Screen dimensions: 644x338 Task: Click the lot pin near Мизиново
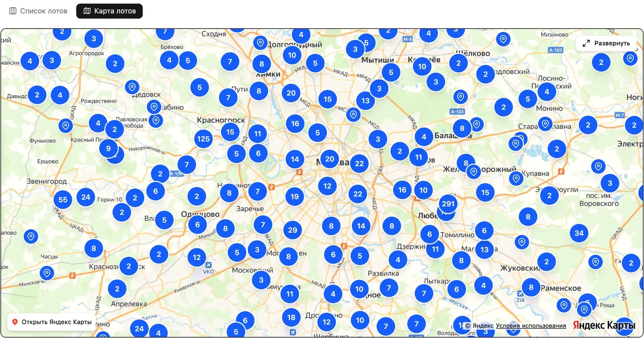[503, 39]
